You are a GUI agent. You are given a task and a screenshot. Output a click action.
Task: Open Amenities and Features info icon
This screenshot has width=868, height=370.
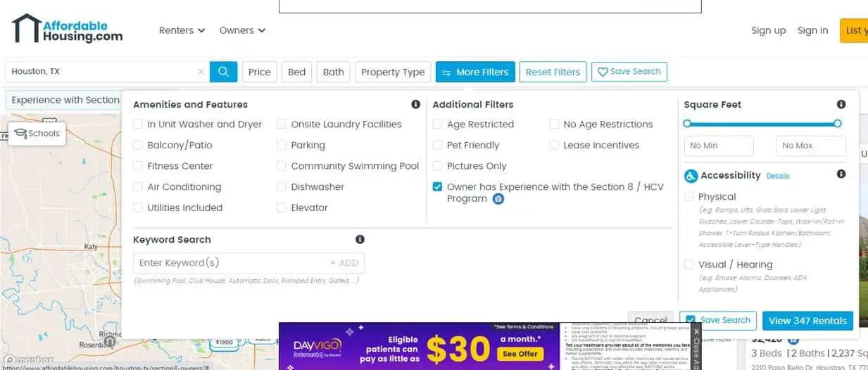point(415,104)
